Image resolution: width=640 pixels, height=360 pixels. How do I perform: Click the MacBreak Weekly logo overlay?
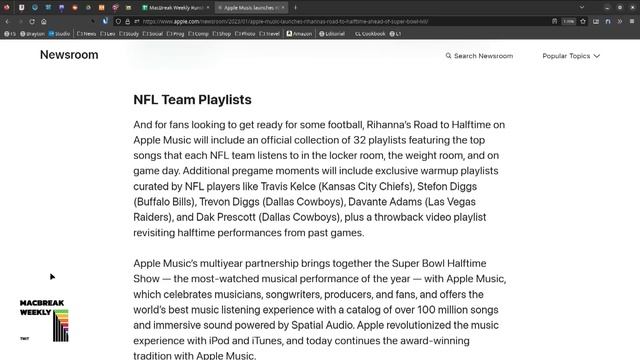pos(44,320)
